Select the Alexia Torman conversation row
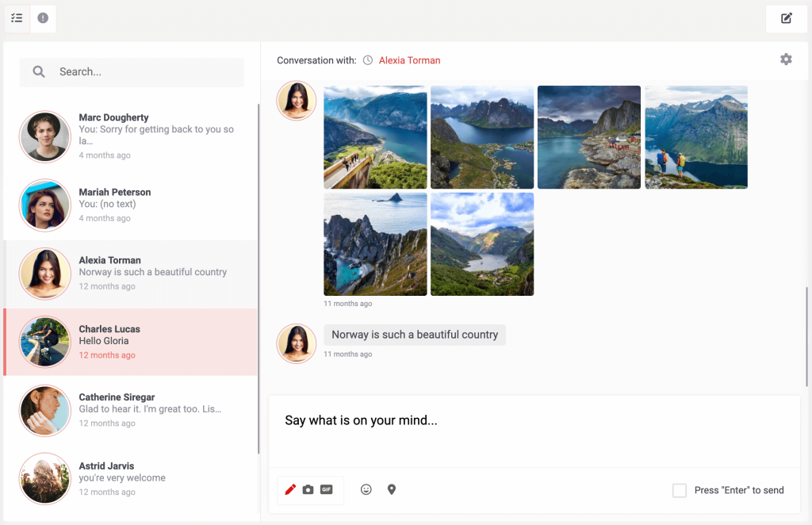This screenshot has height=525, width=812. click(131, 274)
